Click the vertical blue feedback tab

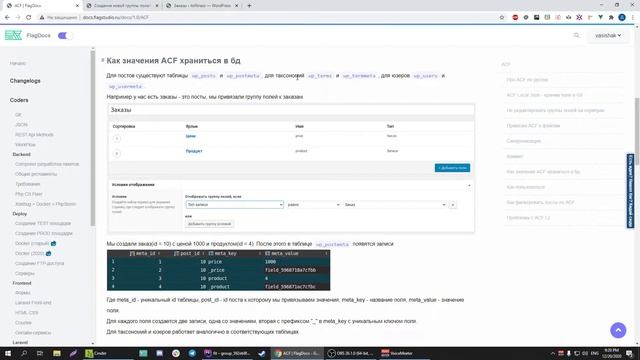pos(631,191)
